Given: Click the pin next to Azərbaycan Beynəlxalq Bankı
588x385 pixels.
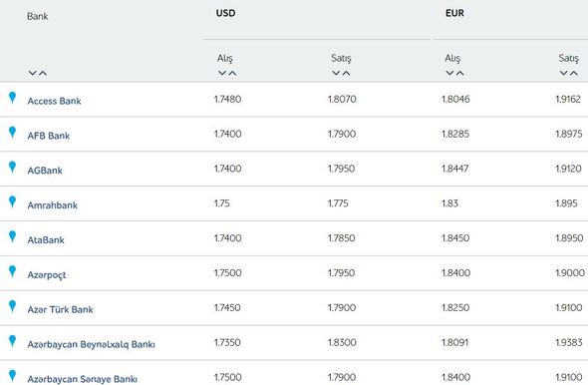Looking at the screenshot, I should point(12,341).
